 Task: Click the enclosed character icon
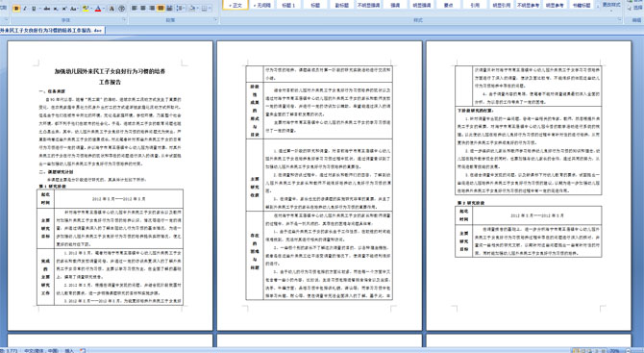pos(121,9)
